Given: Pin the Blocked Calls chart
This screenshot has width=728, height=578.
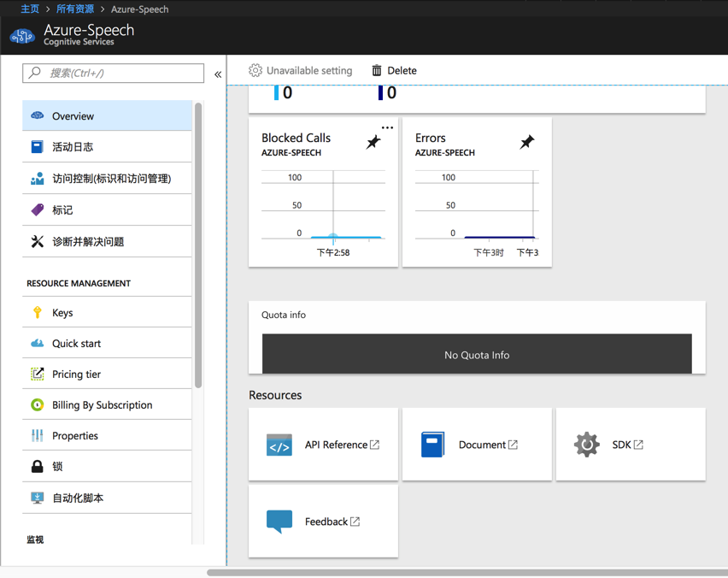Looking at the screenshot, I should coord(373,142).
